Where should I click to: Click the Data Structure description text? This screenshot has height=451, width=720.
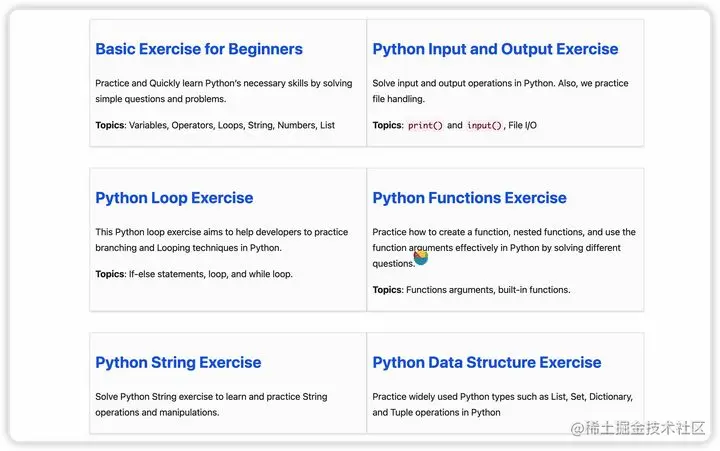tap(502, 404)
